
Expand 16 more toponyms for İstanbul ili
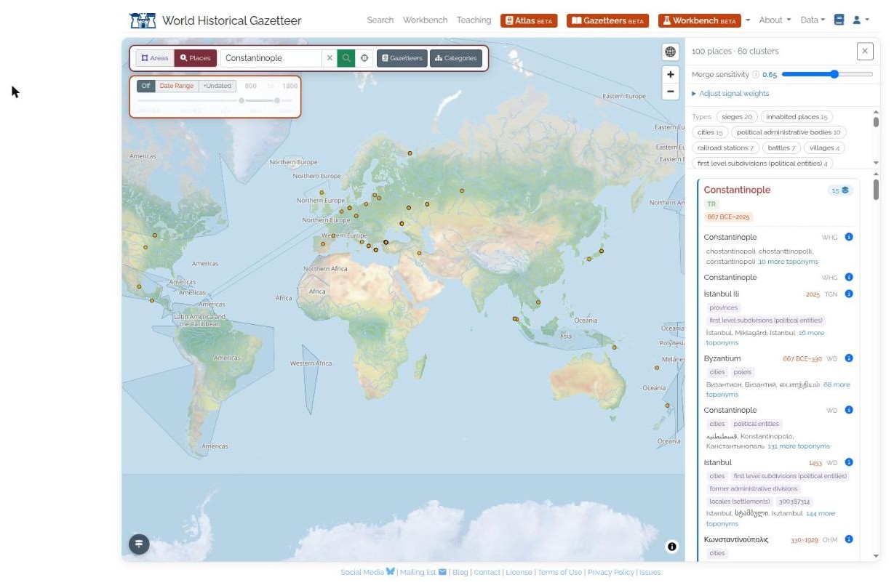[765, 338]
